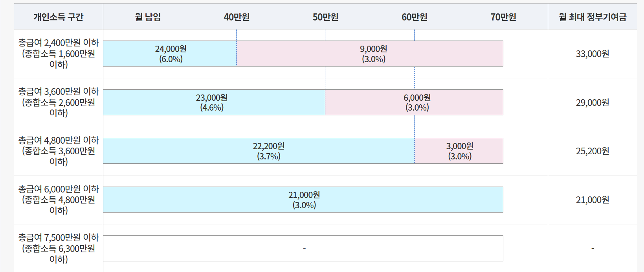Select the 총급여 6,000만원 이하 row label
Viewport: 644px width, 272px height.
(59, 200)
